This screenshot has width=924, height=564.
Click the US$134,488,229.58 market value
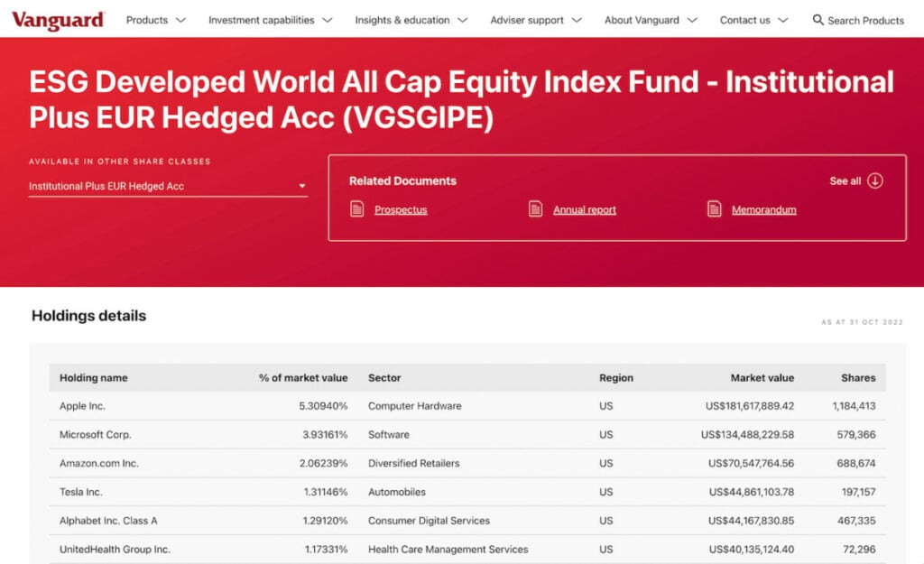coord(747,435)
